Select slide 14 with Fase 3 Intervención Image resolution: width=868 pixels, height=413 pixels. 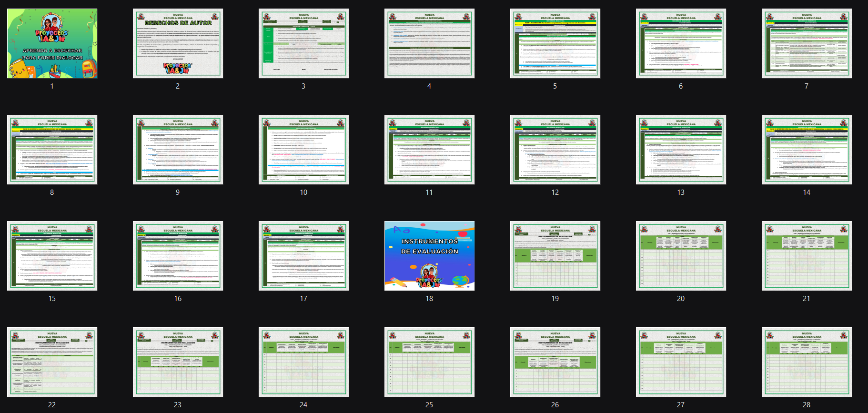[807, 150]
